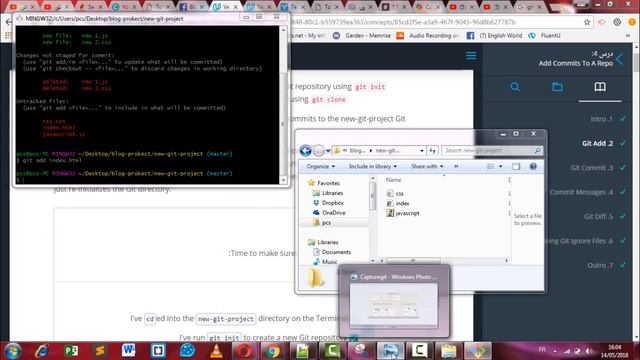
Task: Open Organize dropdown in Explorer
Action: click(x=321, y=167)
